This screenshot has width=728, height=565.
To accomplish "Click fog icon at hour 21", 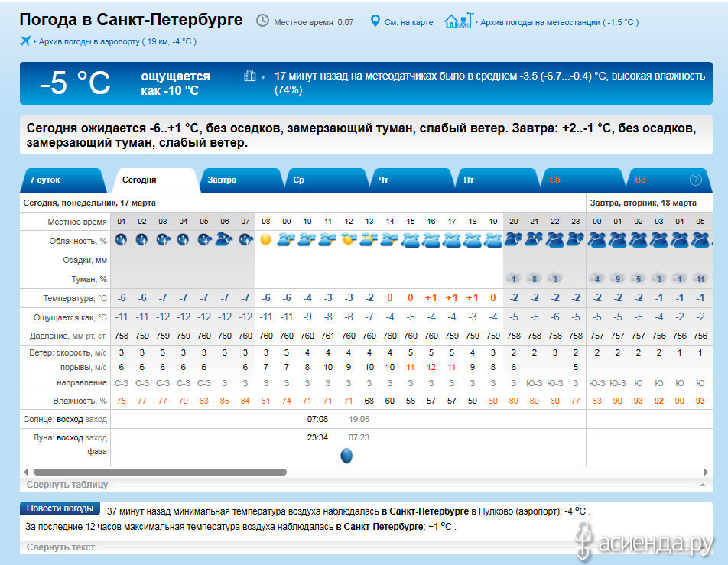I will click(534, 278).
